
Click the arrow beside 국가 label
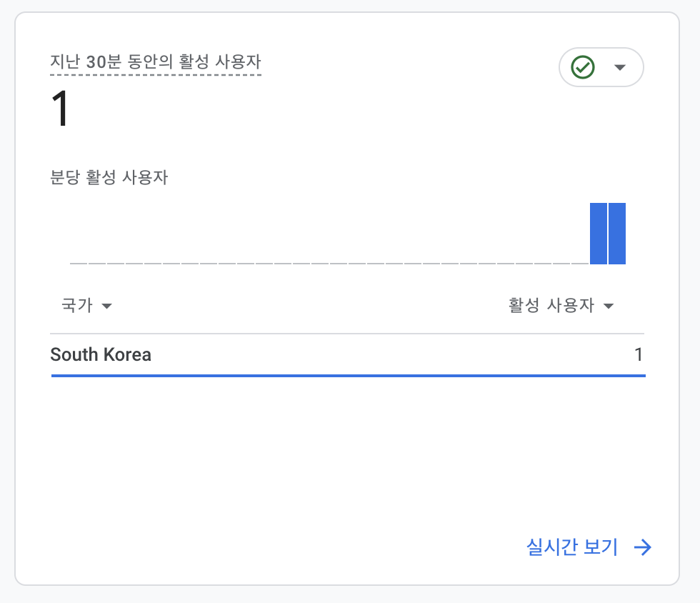(106, 306)
